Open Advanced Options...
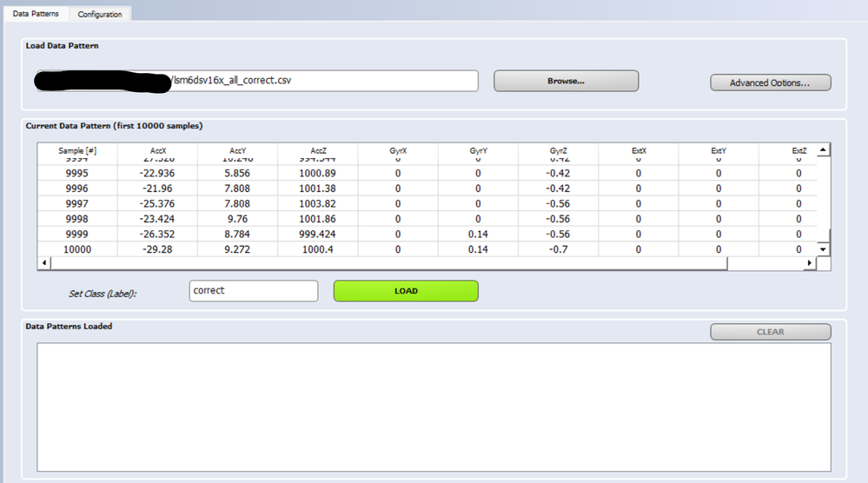This screenshot has height=483, width=868. click(770, 83)
